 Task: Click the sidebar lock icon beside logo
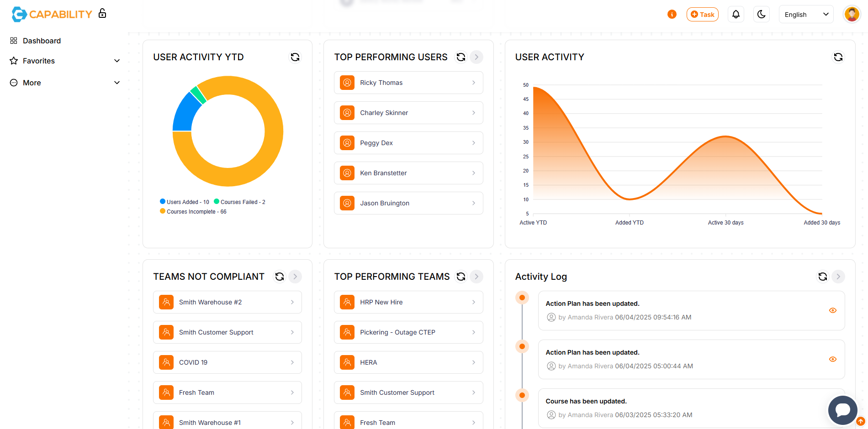click(x=102, y=14)
